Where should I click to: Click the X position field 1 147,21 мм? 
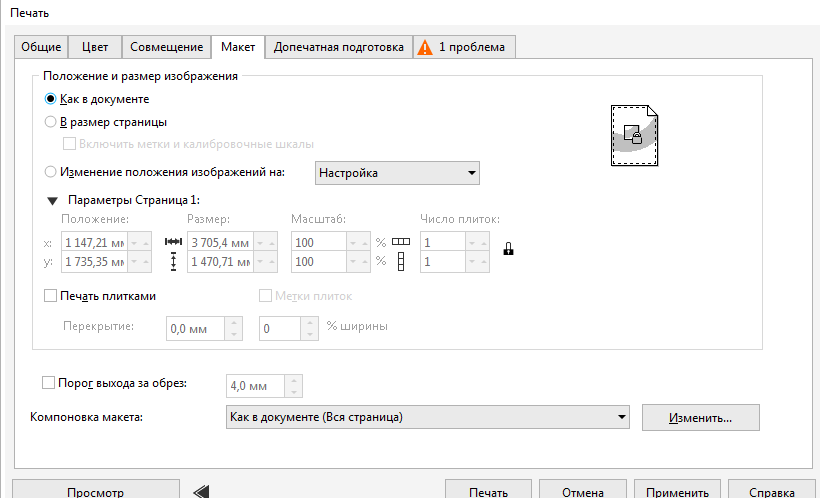(x=95, y=243)
